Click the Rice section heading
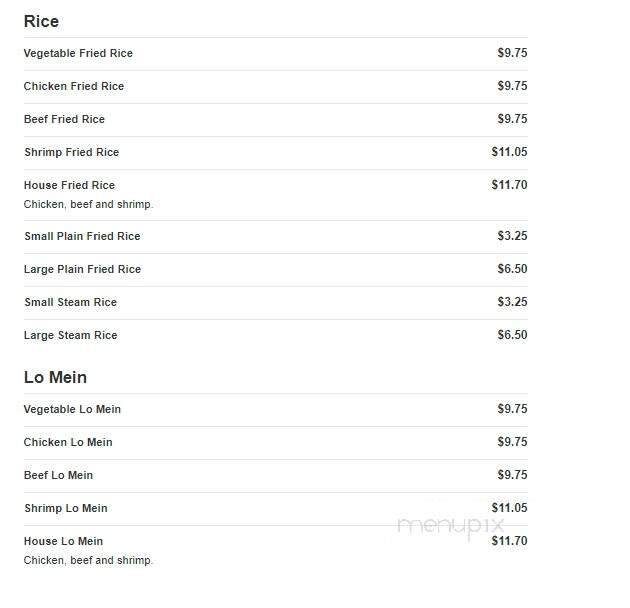 41,21
